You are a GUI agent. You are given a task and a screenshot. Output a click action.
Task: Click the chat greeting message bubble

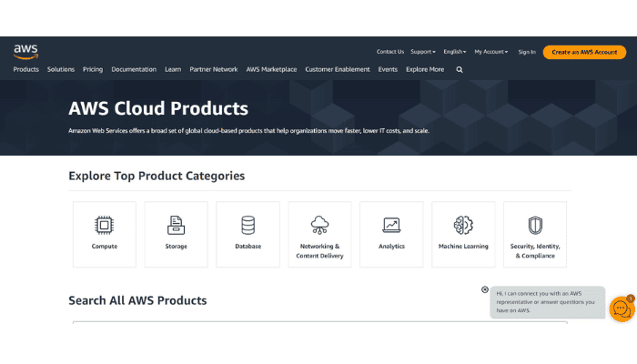tap(547, 302)
